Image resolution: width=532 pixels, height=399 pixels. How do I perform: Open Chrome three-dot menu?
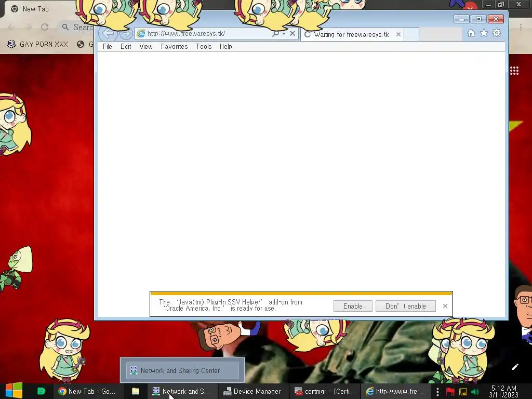coord(521,27)
